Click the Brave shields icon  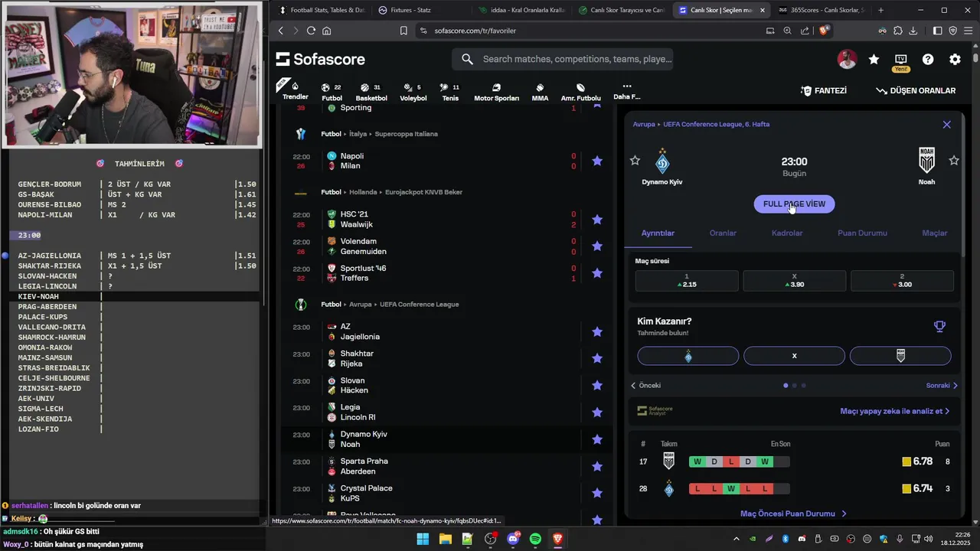(824, 31)
